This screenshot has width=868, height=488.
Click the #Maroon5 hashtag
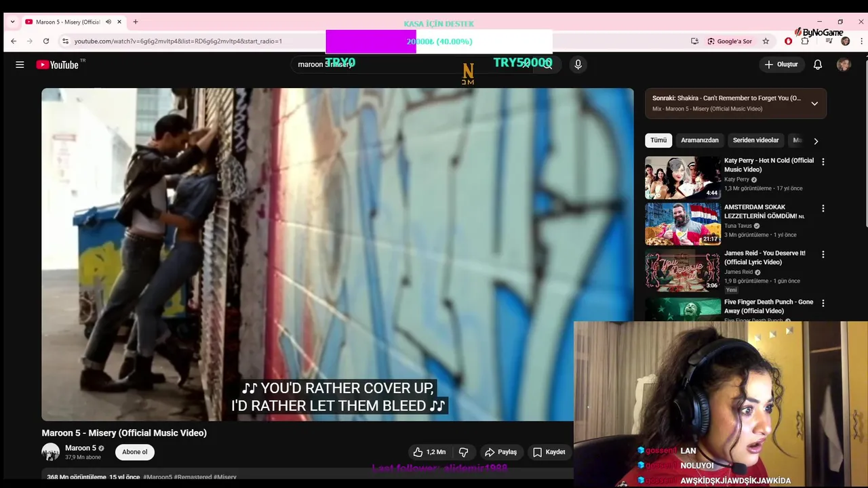tap(157, 477)
